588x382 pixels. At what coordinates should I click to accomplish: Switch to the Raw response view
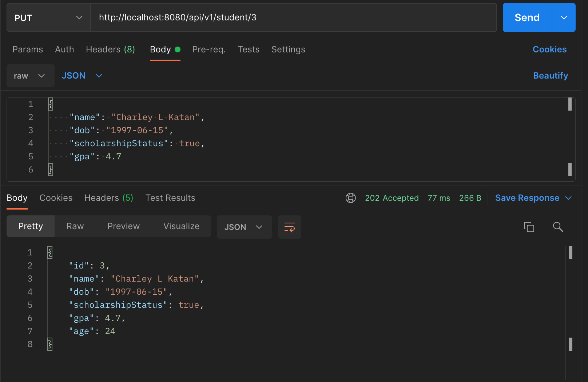pyautogui.click(x=75, y=226)
